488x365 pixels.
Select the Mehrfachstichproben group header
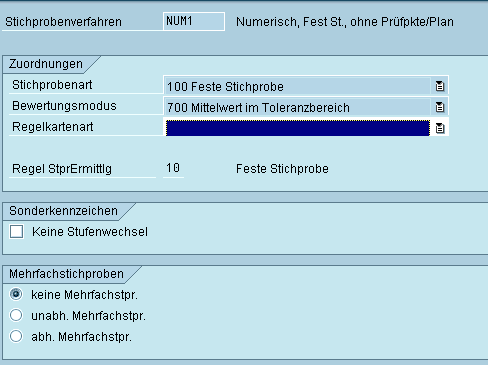pyautogui.click(x=66, y=274)
